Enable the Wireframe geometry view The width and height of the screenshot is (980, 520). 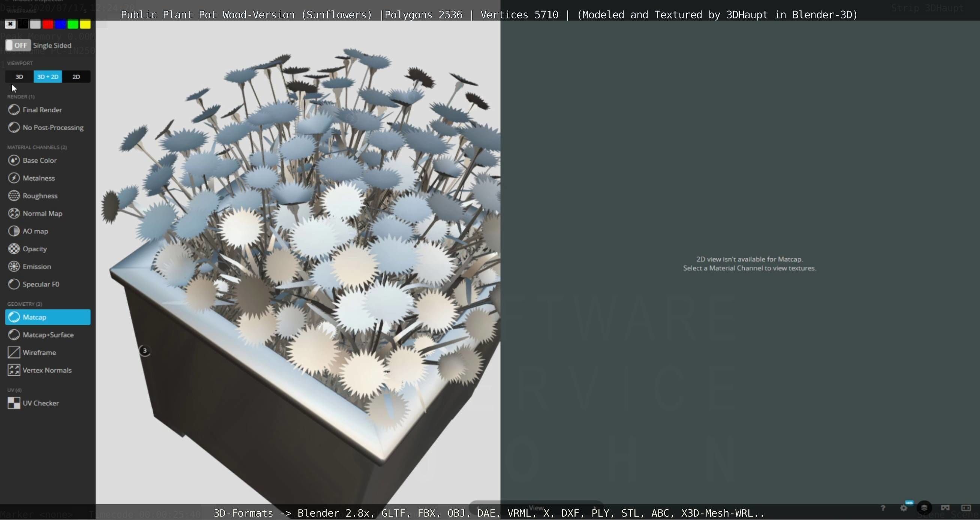pyautogui.click(x=48, y=352)
